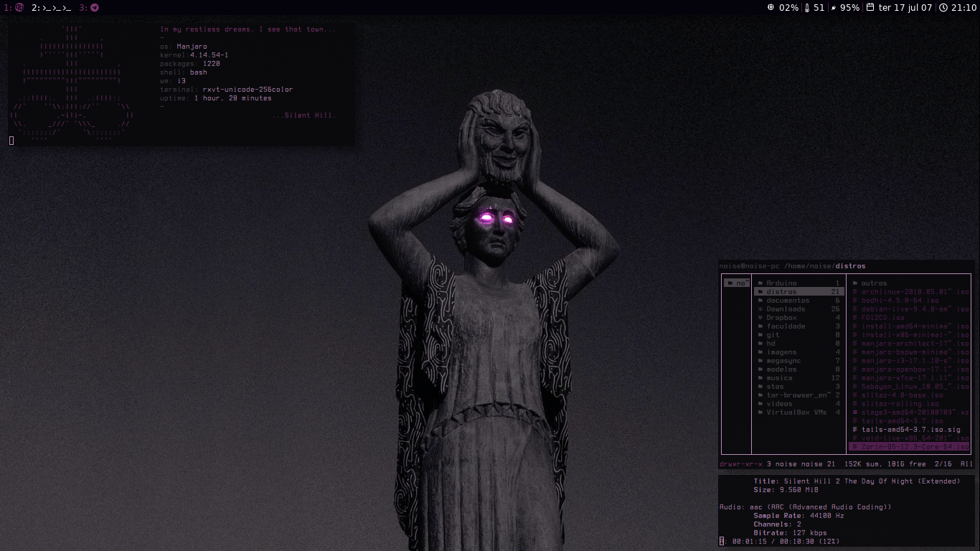Select the install-x86-minimal iso file
This screenshot has height=551, width=980.
tap(910, 335)
